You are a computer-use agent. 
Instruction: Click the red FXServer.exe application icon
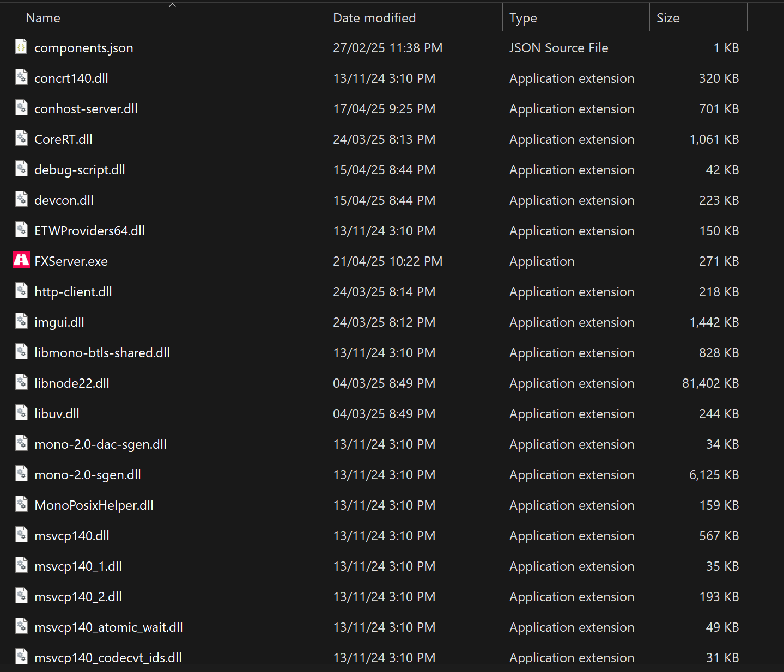[x=21, y=260]
